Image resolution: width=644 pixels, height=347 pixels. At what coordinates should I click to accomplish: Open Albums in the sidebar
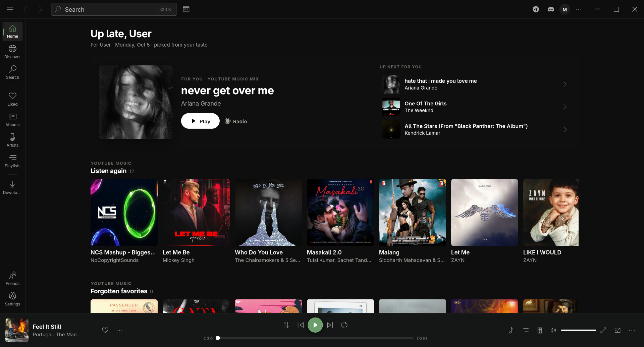tap(12, 120)
